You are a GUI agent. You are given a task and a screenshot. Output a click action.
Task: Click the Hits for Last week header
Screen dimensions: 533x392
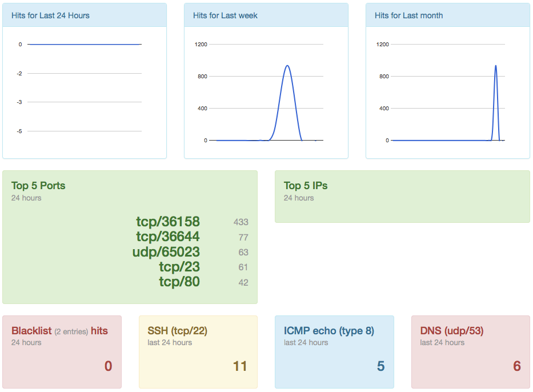point(225,15)
